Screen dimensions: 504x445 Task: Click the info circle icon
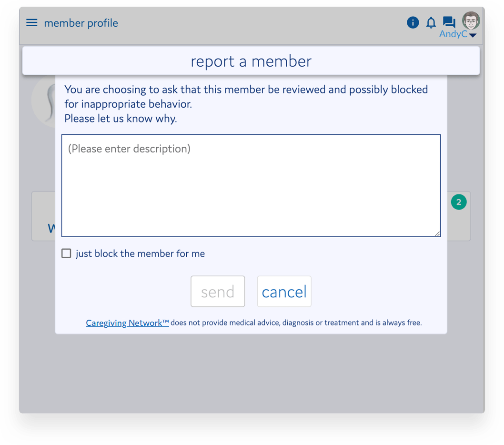coord(413,22)
